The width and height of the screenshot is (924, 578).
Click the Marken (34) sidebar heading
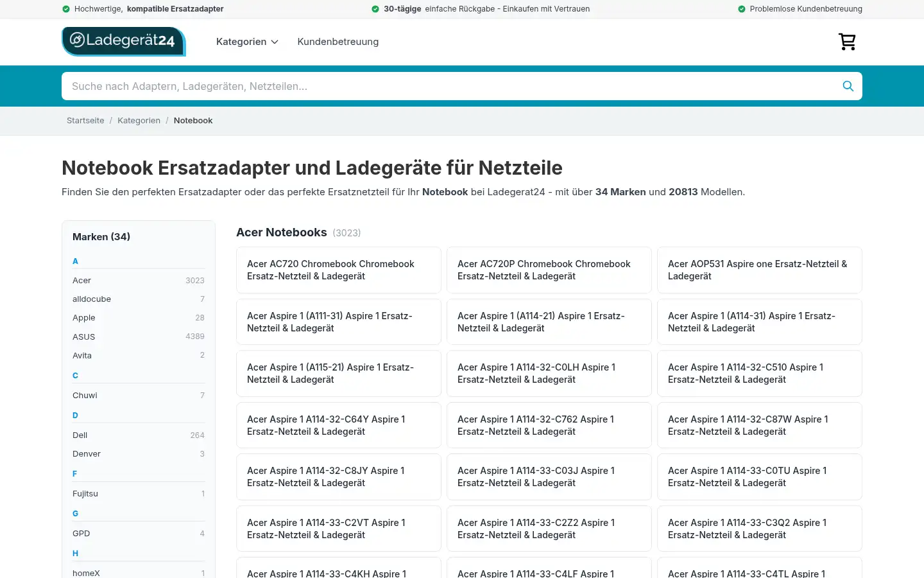pyautogui.click(x=101, y=237)
